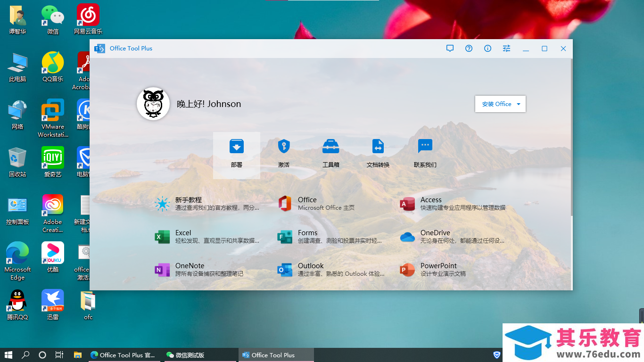Open the 部署 (Deploy) tile

237,156
